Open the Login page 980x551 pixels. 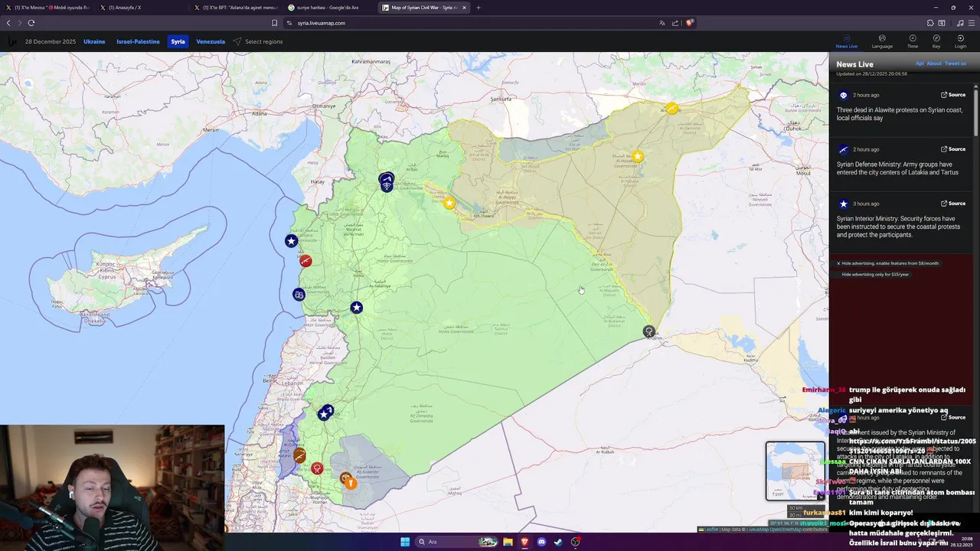960,41
